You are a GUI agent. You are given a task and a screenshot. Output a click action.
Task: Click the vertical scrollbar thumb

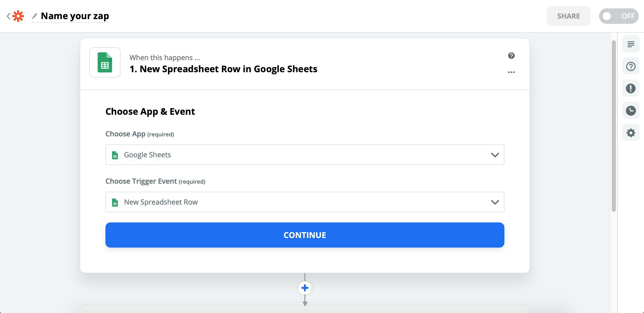(614, 126)
